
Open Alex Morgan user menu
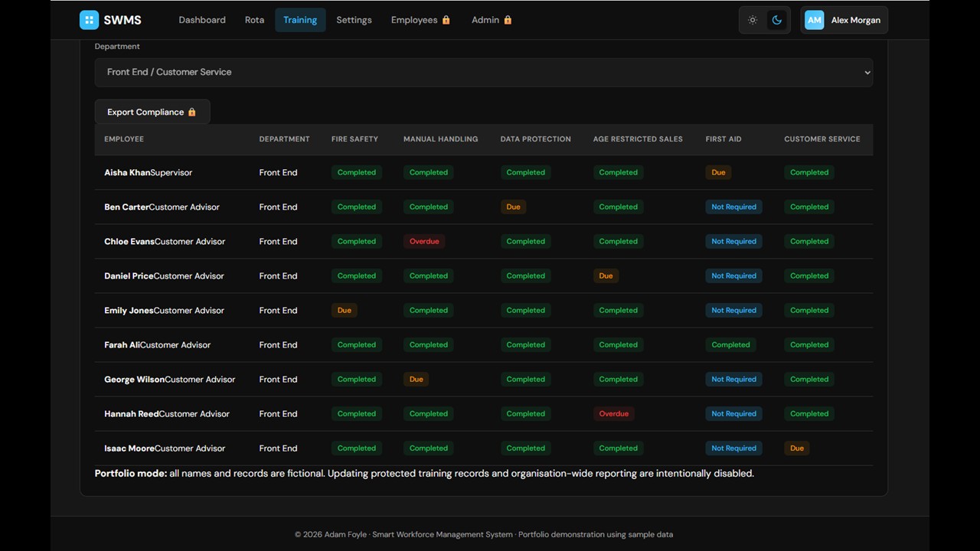click(844, 20)
